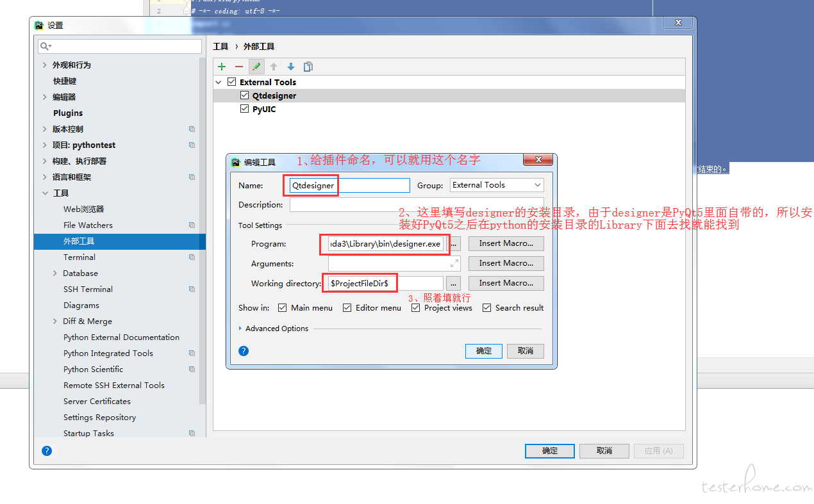The height and width of the screenshot is (504, 814).
Task: Click the Edit tool pencil icon
Action: coord(256,67)
